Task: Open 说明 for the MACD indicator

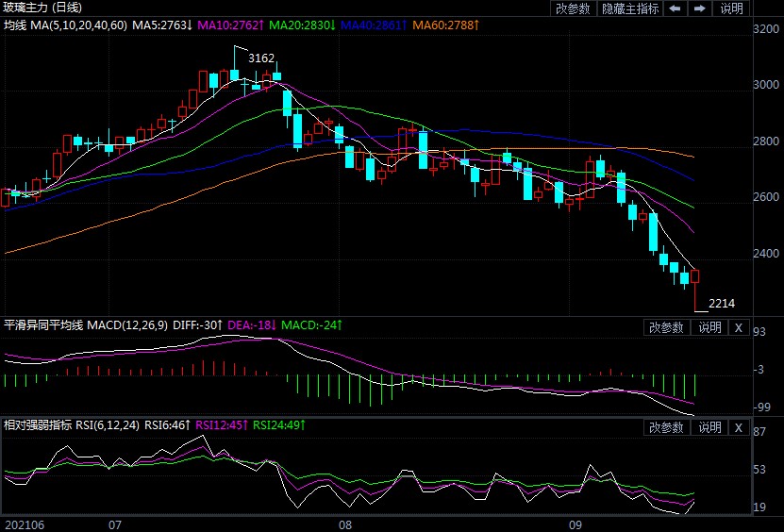Action: coord(709,327)
